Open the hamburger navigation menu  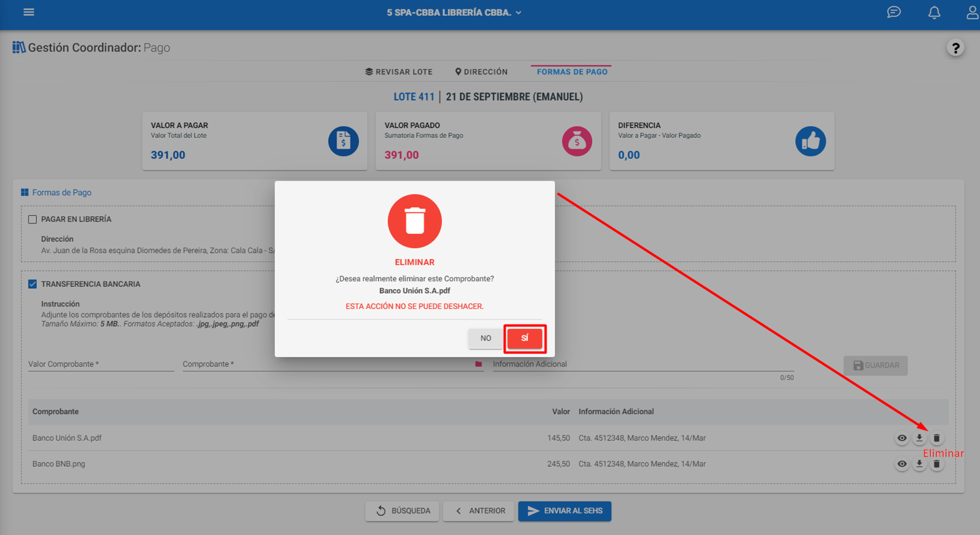[28, 12]
